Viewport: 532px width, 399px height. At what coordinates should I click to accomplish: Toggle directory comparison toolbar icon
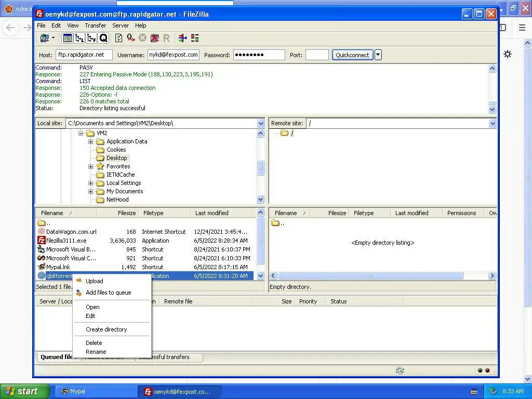(x=195, y=38)
